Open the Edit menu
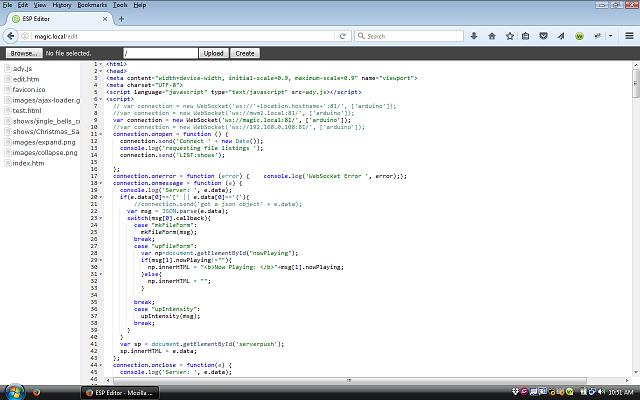This screenshot has height=400, width=640. pyautogui.click(x=22, y=5)
